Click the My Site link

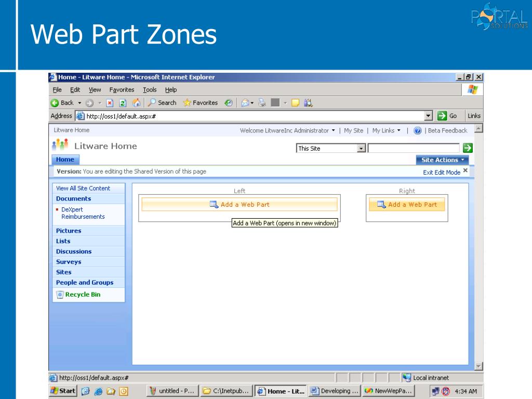click(353, 130)
